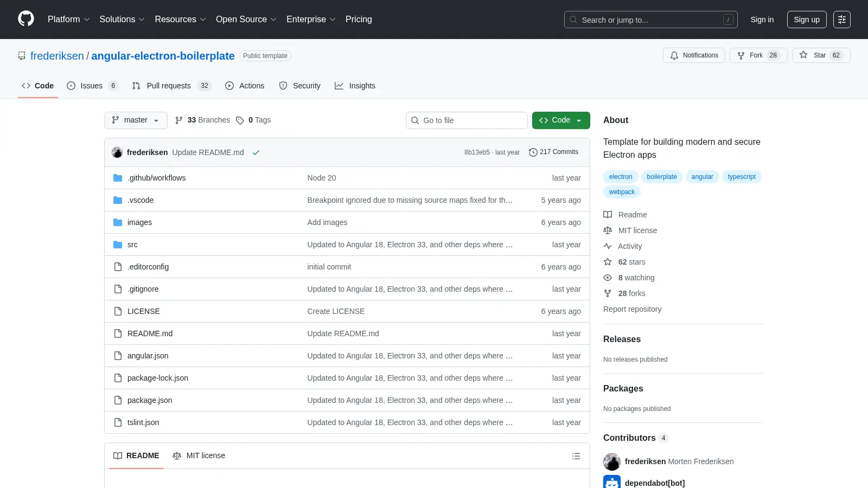The image size is (868, 488).
Task: Click the pulse icon beside Activity
Action: tap(608, 246)
